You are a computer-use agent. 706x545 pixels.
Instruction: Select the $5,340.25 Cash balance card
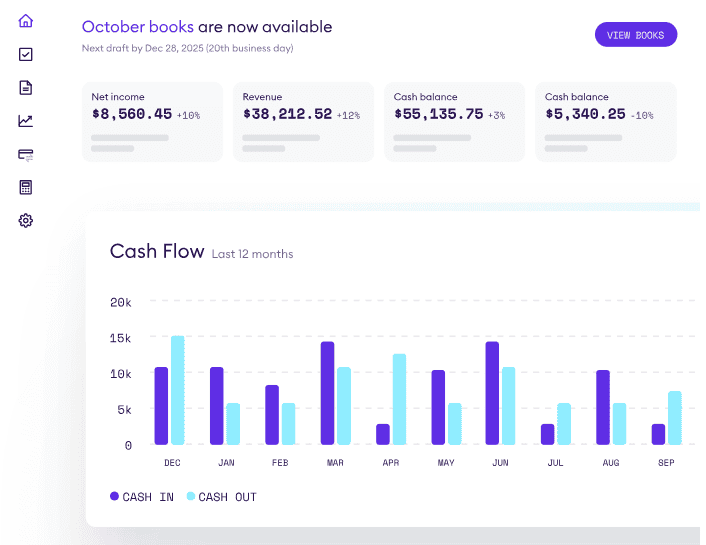[604, 121]
